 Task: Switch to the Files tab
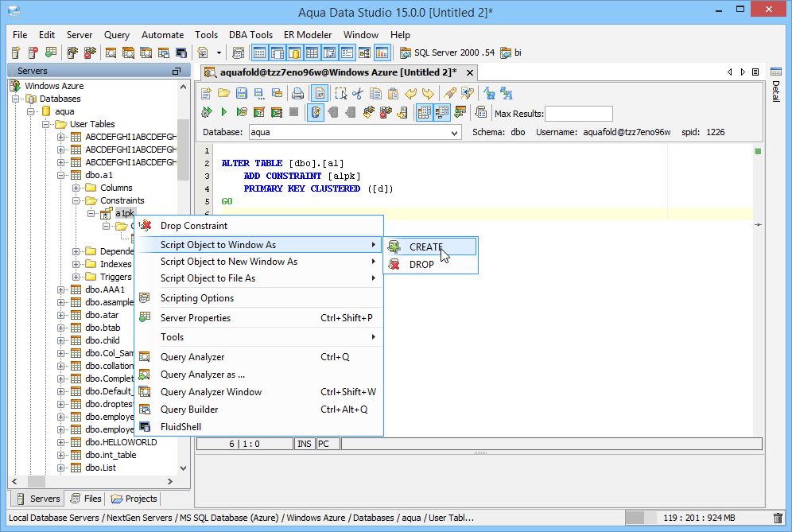tap(86, 499)
